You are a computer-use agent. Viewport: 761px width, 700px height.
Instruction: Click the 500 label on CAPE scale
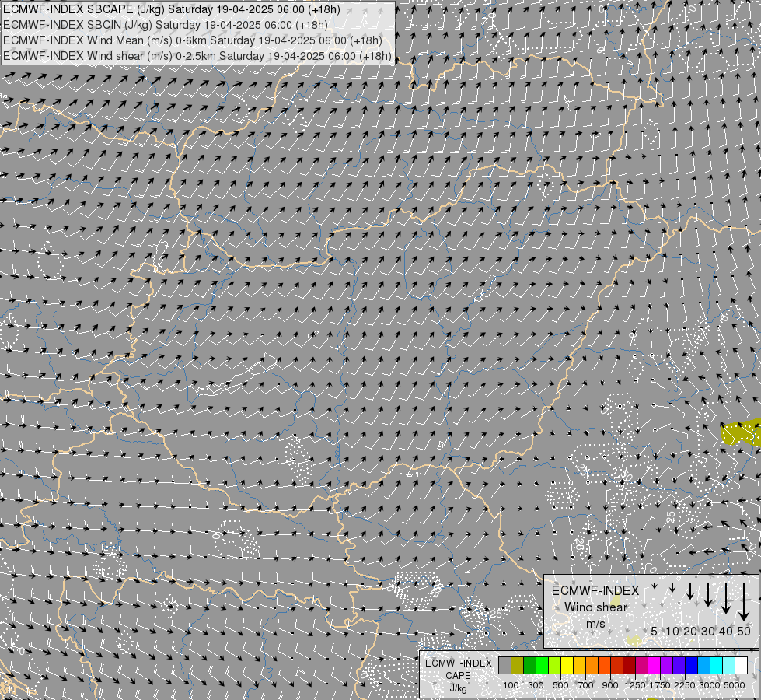560,685
